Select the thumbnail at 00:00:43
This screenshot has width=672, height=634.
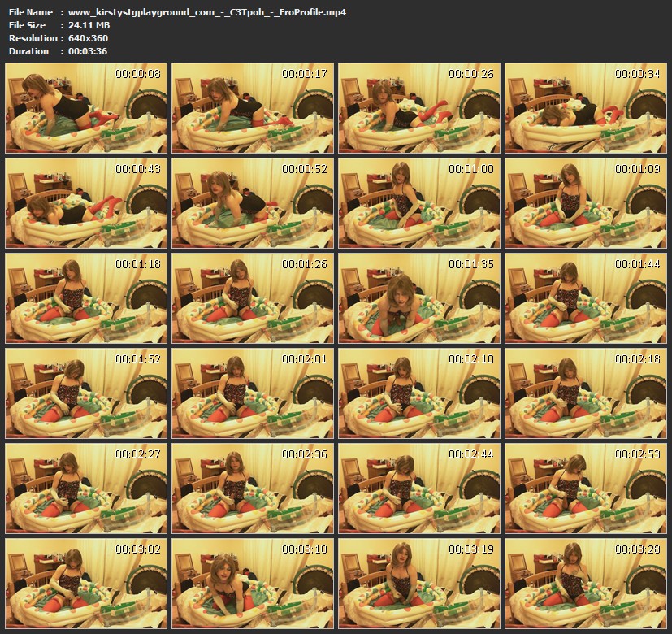pos(85,199)
